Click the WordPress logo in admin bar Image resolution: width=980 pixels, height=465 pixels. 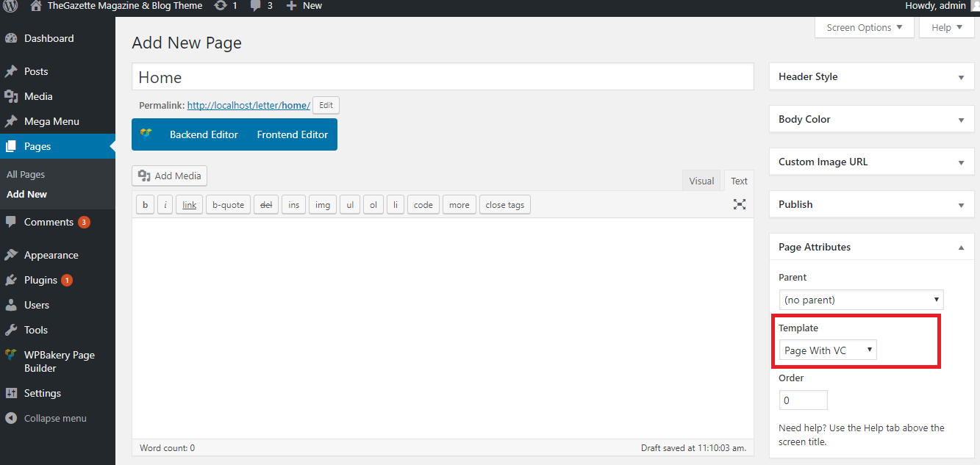click(x=10, y=6)
